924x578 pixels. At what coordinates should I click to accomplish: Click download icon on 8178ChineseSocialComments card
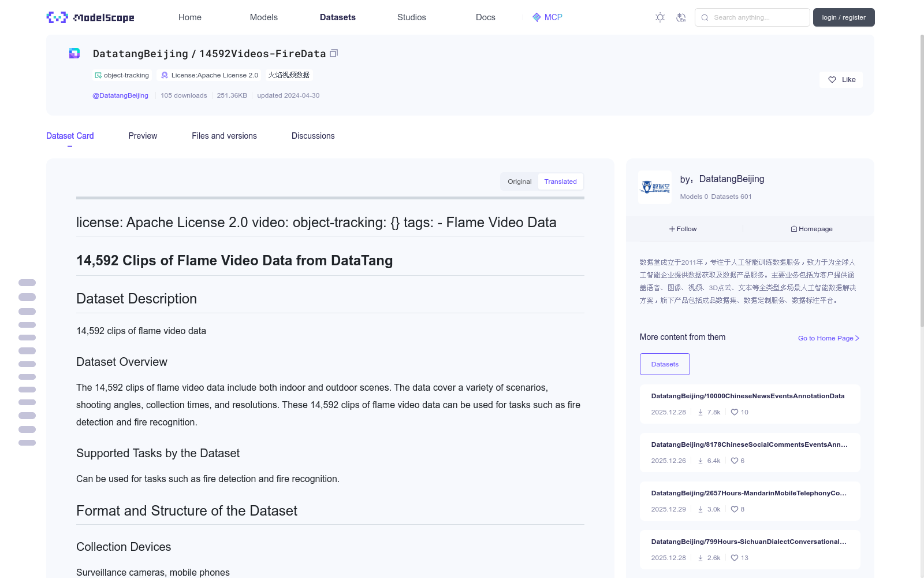[x=701, y=461]
